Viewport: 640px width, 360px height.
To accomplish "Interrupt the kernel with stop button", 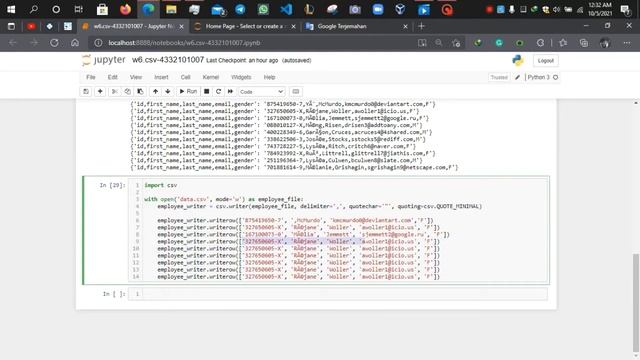I will tap(207, 91).
